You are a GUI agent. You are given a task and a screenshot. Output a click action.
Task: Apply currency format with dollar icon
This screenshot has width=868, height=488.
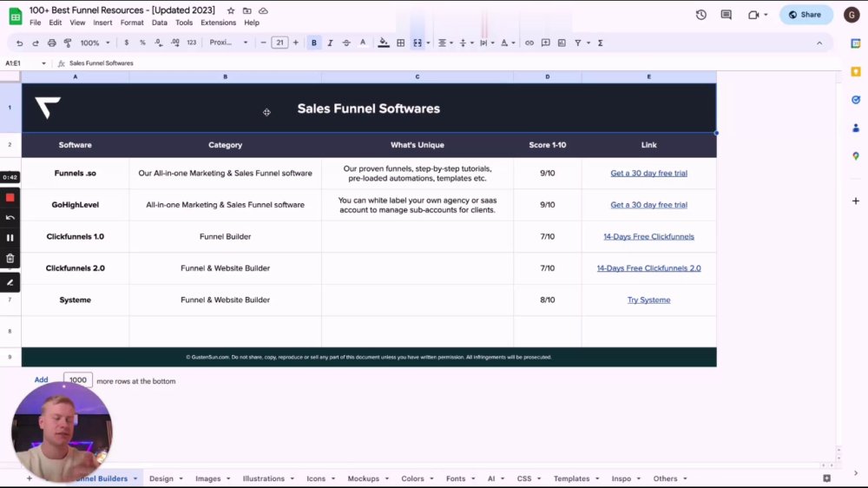tap(126, 43)
